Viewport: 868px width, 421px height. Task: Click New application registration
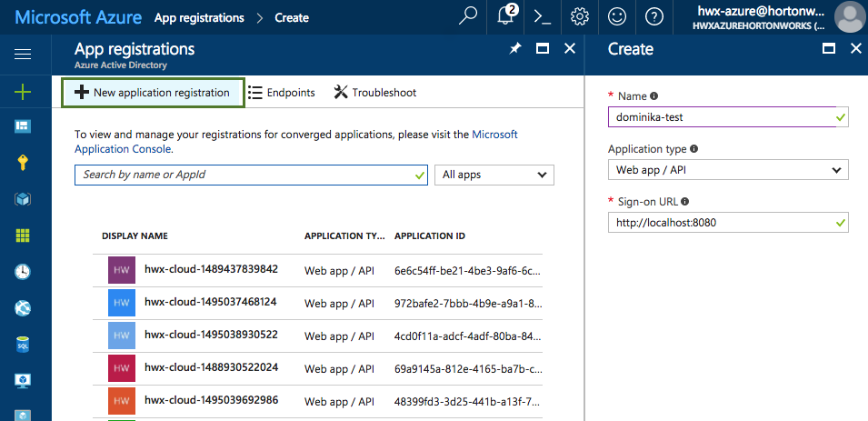pyautogui.click(x=153, y=93)
